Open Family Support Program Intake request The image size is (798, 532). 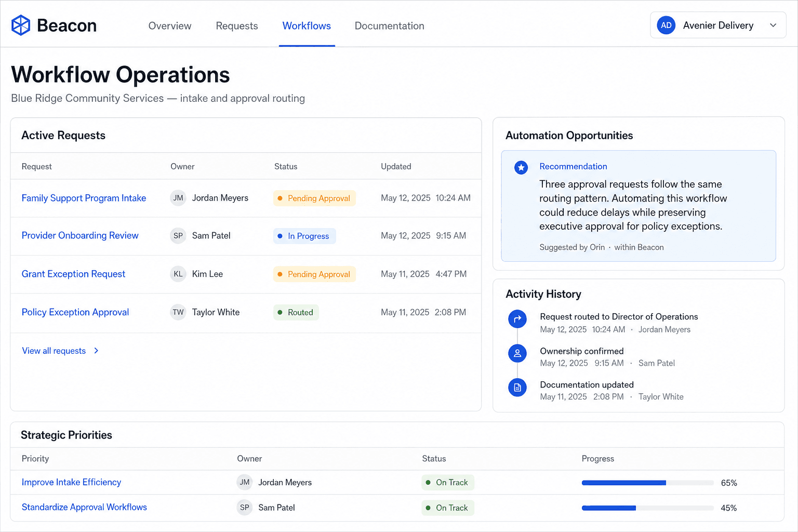click(84, 198)
